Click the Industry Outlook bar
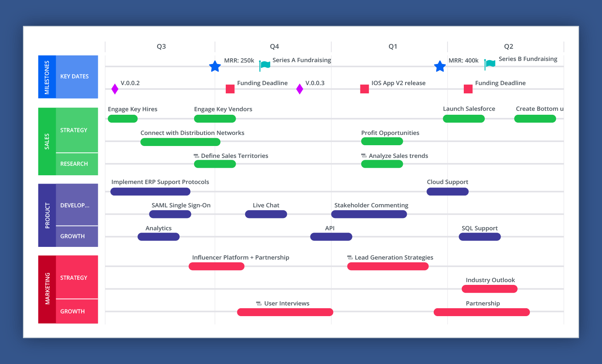Image resolution: width=602 pixels, height=364 pixels. point(490,289)
